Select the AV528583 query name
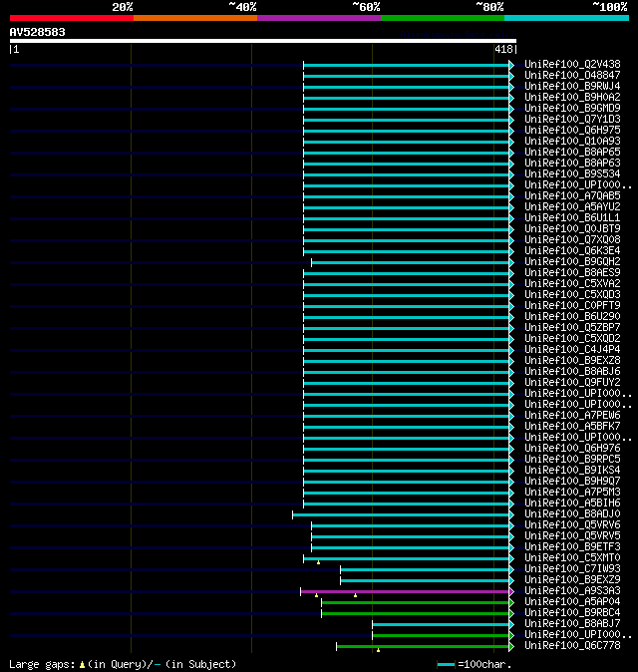 click(37, 32)
